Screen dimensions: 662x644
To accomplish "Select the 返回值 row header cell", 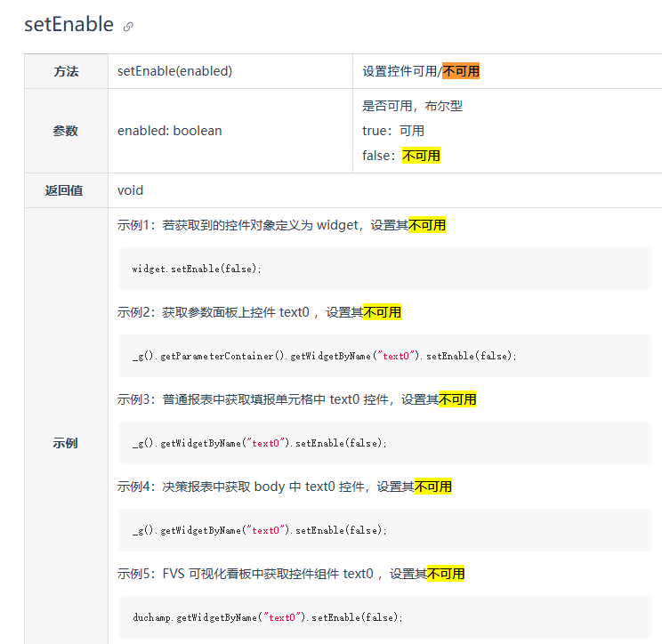I will pyautogui.click(x=64, y=190).
